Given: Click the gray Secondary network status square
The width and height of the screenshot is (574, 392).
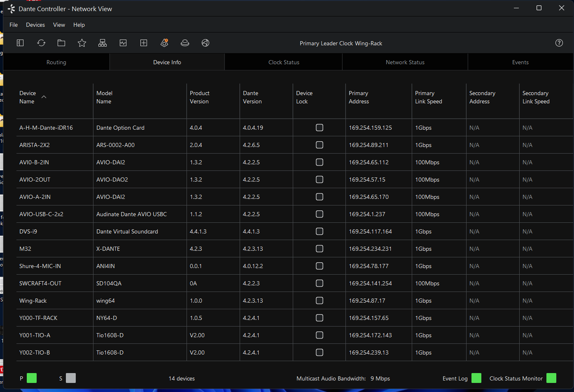Looking at the screenshot, I should coord(71,378).
